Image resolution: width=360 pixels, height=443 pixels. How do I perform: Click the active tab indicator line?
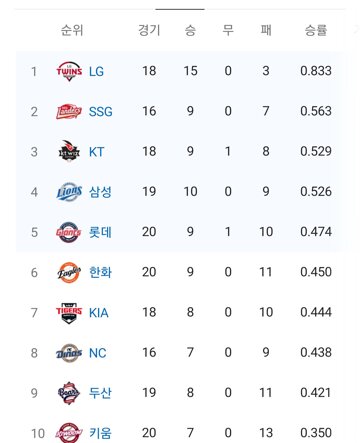pos(180,9)
